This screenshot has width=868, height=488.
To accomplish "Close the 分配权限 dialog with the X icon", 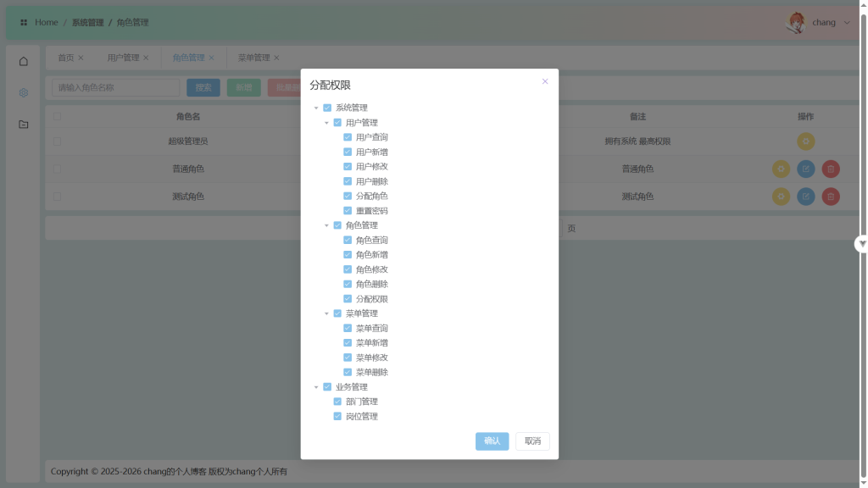I will 545,81.
